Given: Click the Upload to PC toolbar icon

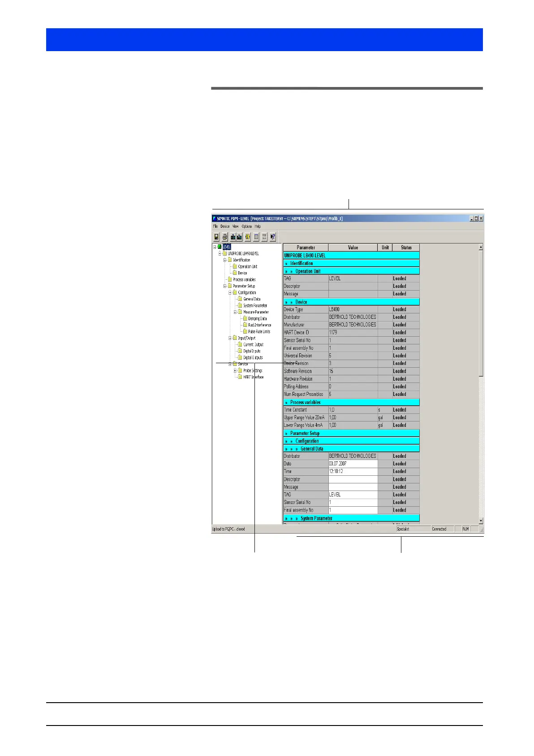Looking at the screenshot, I should 239,237.
